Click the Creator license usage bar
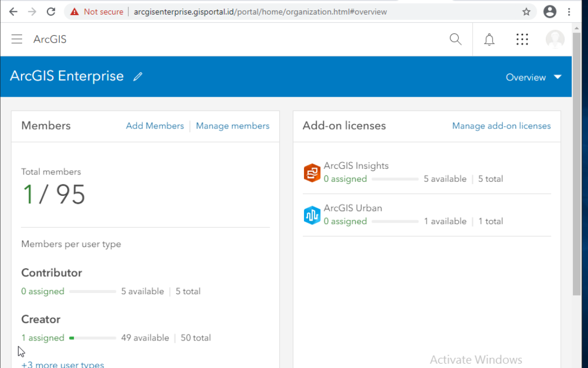Viewport: 588px width, 368px height. 93,338
